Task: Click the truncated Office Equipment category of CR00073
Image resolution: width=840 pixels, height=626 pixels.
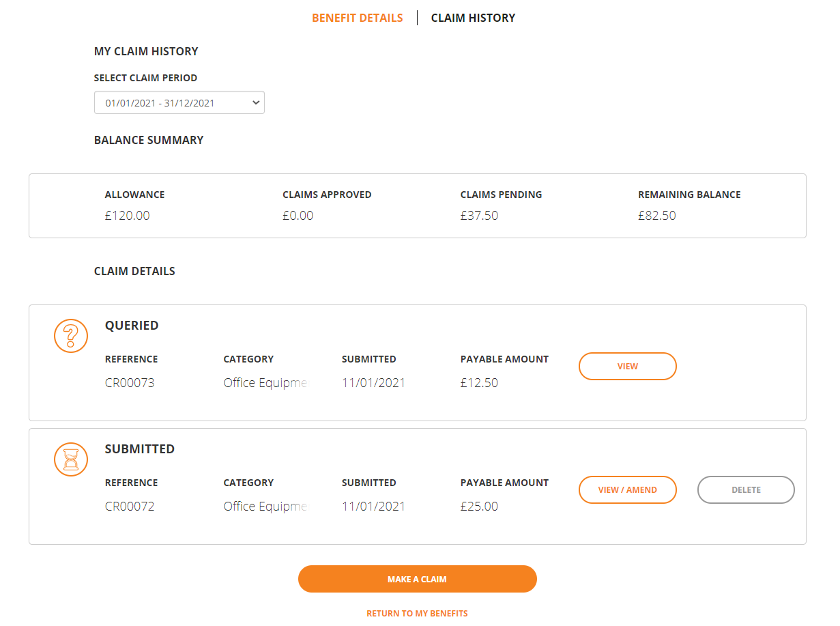Action: 265,383
